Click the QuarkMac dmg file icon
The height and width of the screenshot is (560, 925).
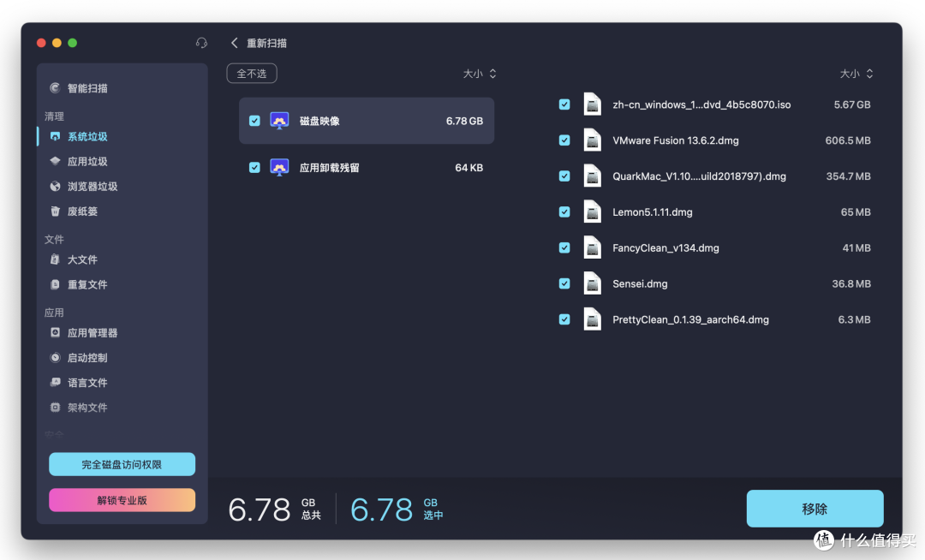tap(593, 176)
